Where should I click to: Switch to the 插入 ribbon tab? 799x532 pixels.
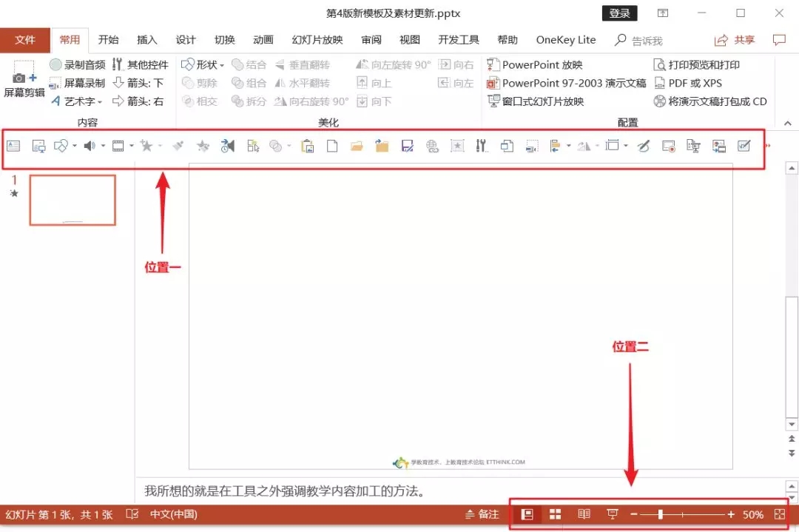(146, 40)
